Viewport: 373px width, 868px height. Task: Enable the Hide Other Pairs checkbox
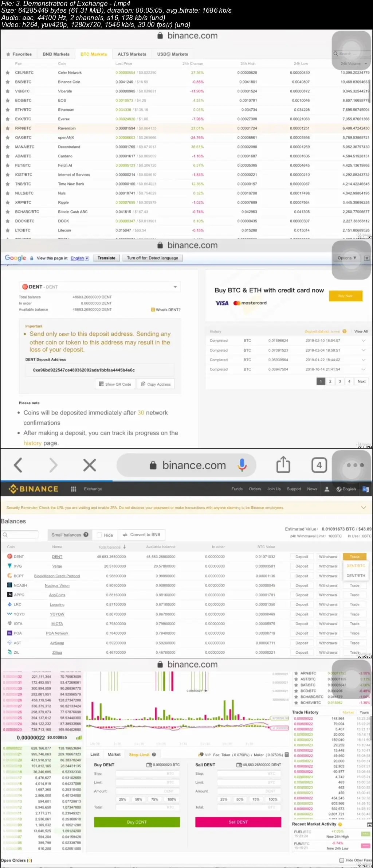[342, 860]
